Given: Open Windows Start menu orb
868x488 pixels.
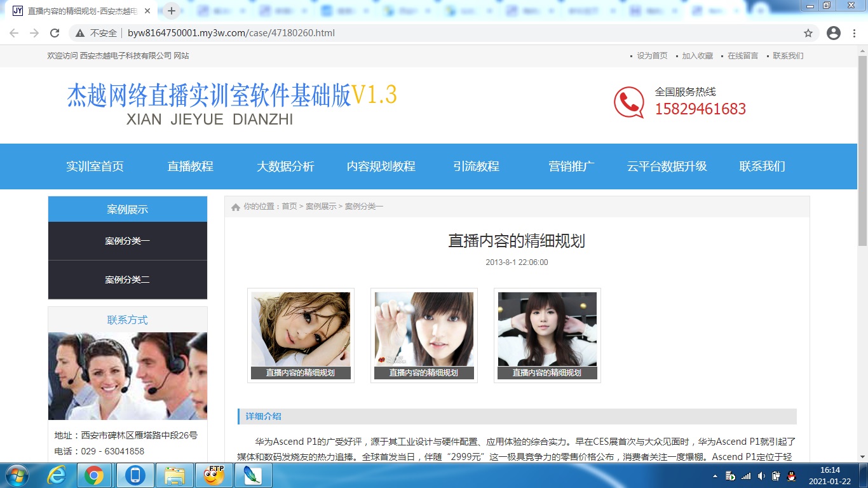Looking at the screenshot, I should click(x=16, y=475).
